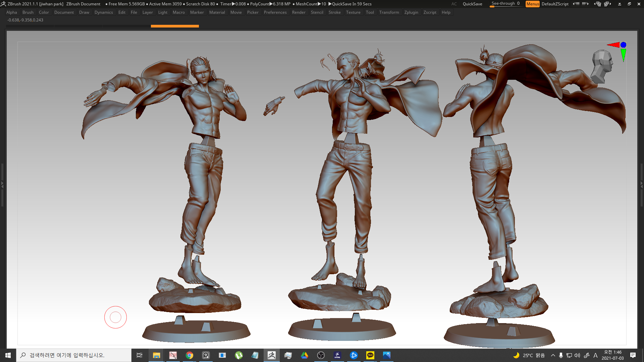Open ZBrush icon in the taskbar

(x=271, y=355)
